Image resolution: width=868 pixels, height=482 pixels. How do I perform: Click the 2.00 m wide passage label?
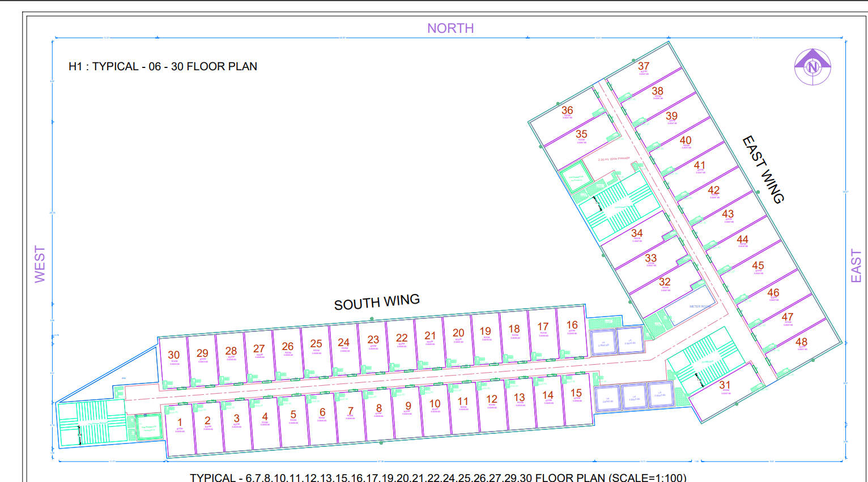pyautogui.click(x=614, y=159)
